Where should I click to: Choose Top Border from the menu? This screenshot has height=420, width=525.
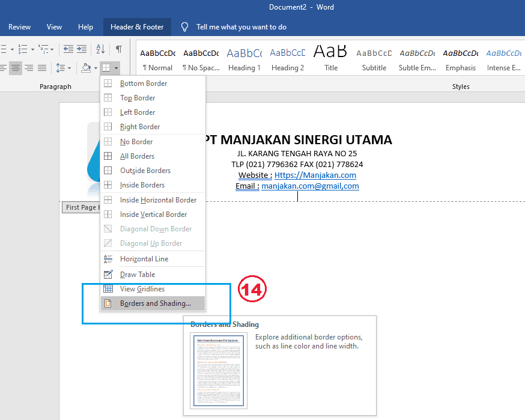click(x=153, y=98)
